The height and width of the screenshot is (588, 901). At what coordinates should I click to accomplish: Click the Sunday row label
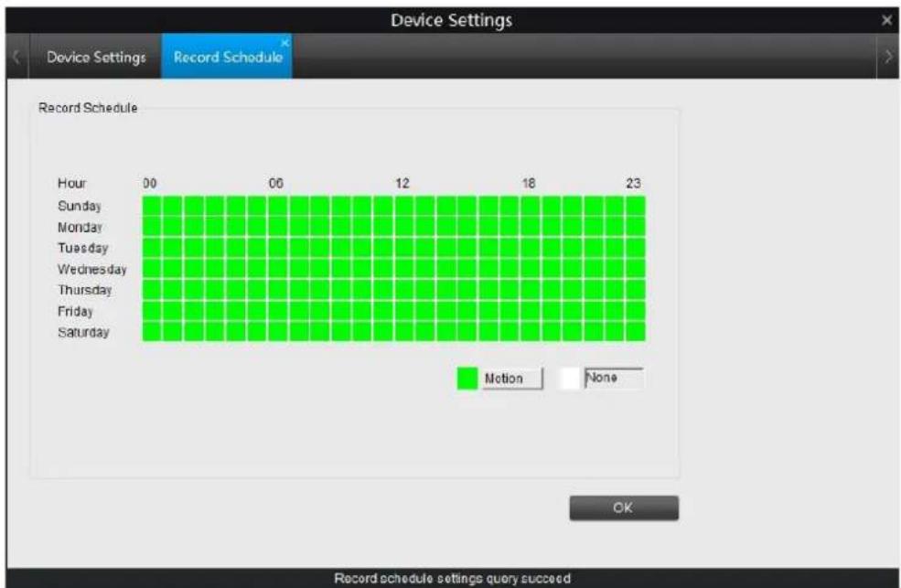(x=80, y=206)
